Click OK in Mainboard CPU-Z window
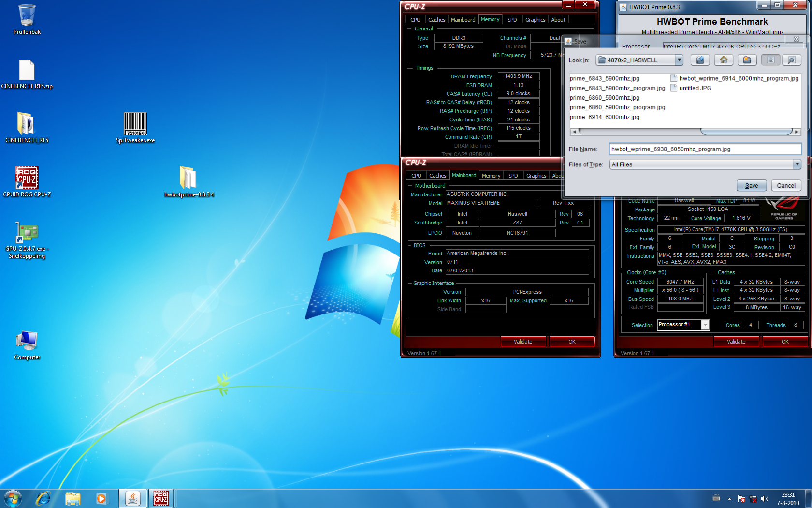812x508 pixels. (x=572, y=342)
